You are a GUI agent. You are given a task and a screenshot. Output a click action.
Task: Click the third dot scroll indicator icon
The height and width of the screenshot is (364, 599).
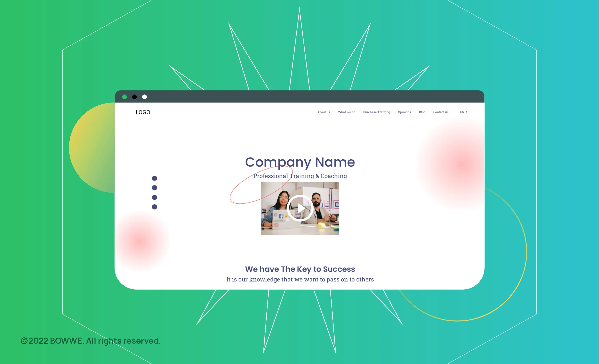click(x=155, y=197)
